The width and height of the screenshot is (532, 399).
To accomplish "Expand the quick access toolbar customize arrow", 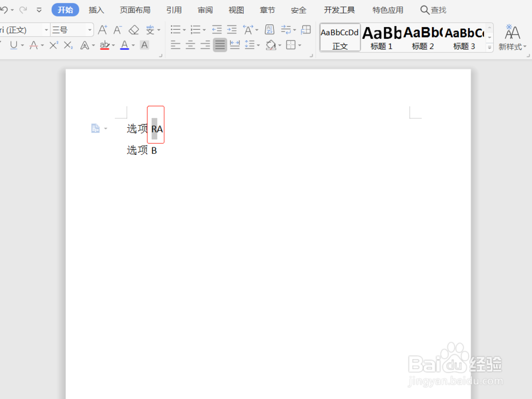I will coord(39,10).
